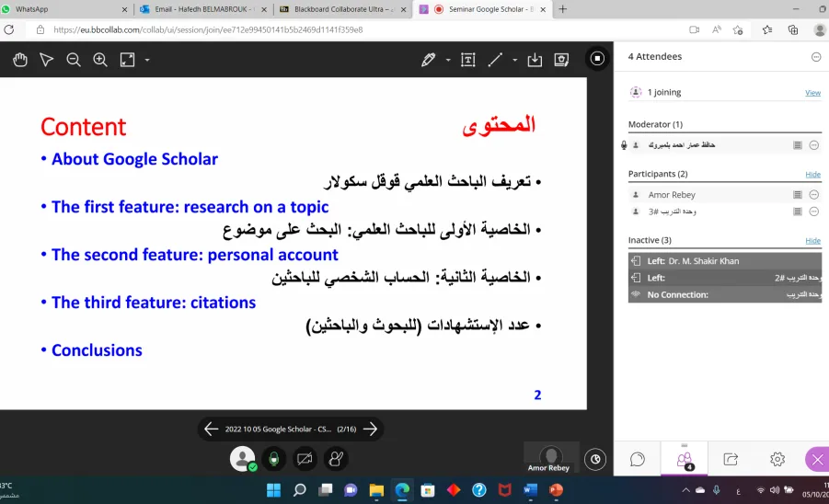Close the Collaborate side panel
The width and height of the screenshot is (829, 504).
tap(817, 460)
